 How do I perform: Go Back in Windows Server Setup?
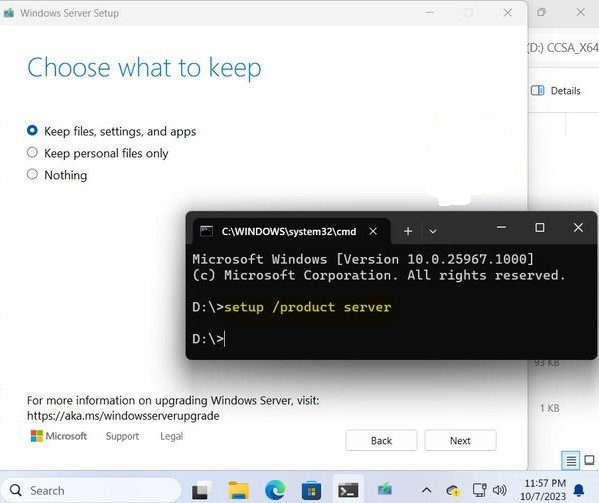tap(381, 440)
